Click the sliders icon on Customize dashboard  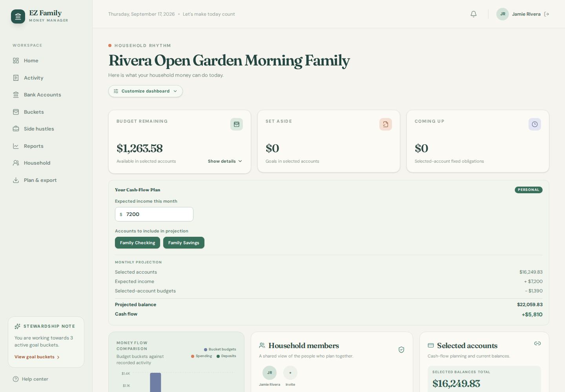pos(116,91)
